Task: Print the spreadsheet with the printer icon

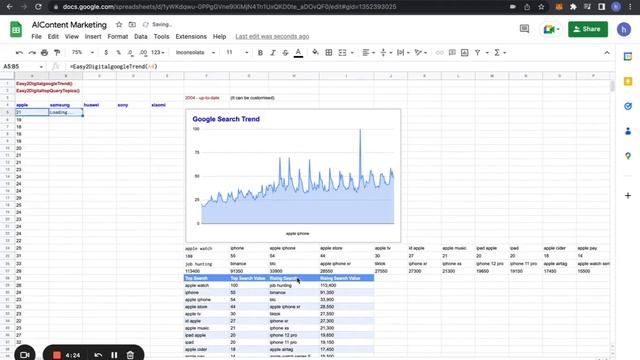Action: pyautogui.click(x=44, y=53)
